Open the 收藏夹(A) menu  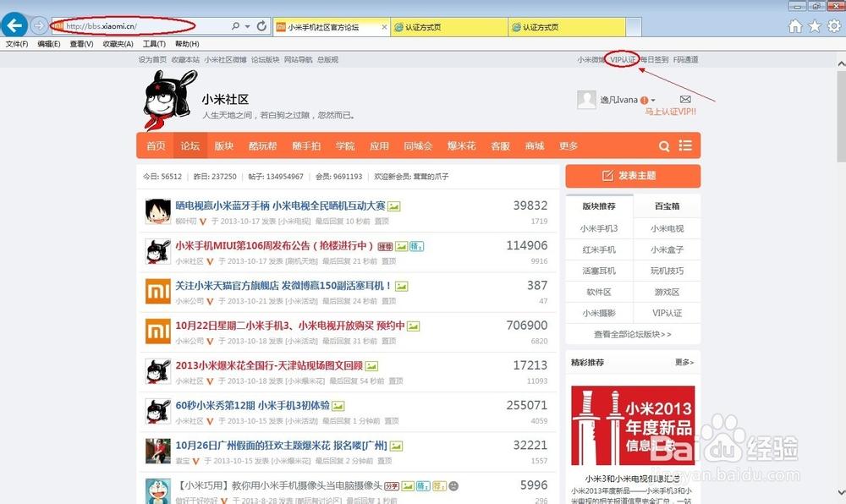tap(118, 44)
